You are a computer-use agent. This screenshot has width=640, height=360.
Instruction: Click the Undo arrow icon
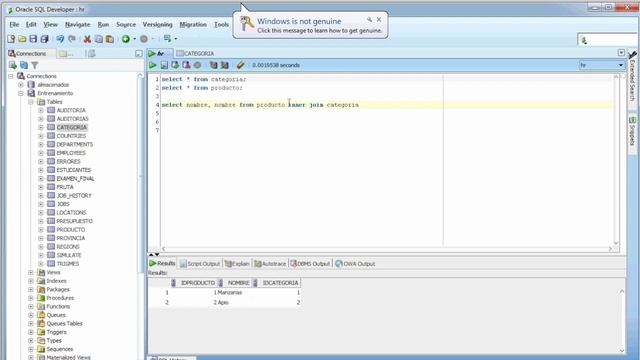tap(60, 39)
